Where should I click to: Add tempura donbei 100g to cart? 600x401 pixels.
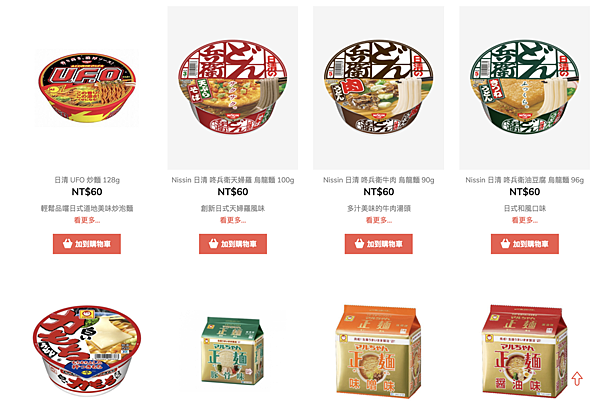233,244
